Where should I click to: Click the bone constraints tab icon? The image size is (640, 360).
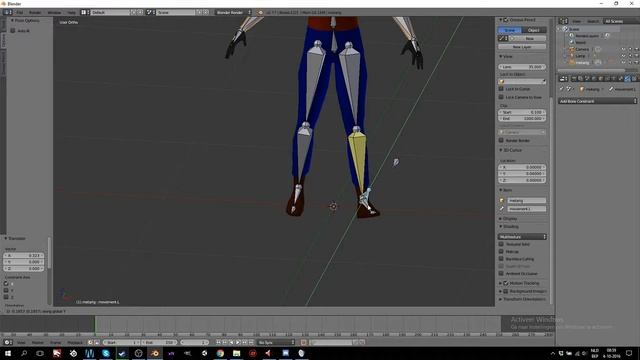[627, 78]
